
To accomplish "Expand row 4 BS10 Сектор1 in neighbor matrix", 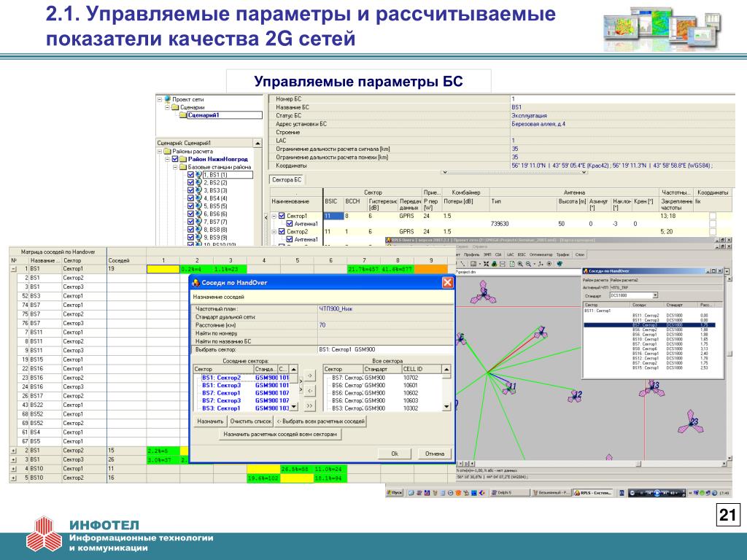I will pos(13,469).
